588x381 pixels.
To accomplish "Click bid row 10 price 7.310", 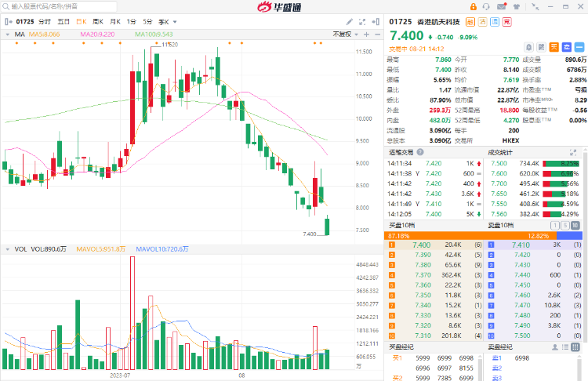I will click(423, 336).
